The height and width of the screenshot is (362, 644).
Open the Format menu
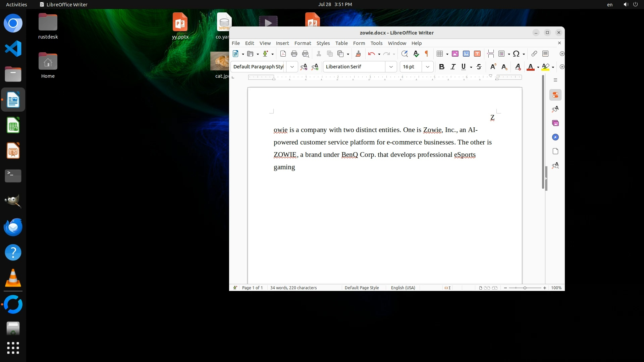(303, 43)
